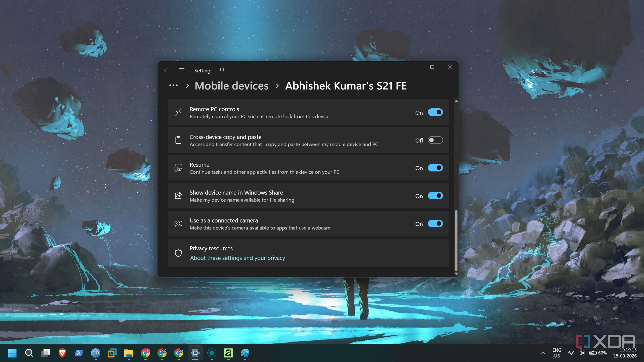Click the "Off" label for cross-device copy
Image resolution: width=644 pixels, height=362 pixels.
419,141
